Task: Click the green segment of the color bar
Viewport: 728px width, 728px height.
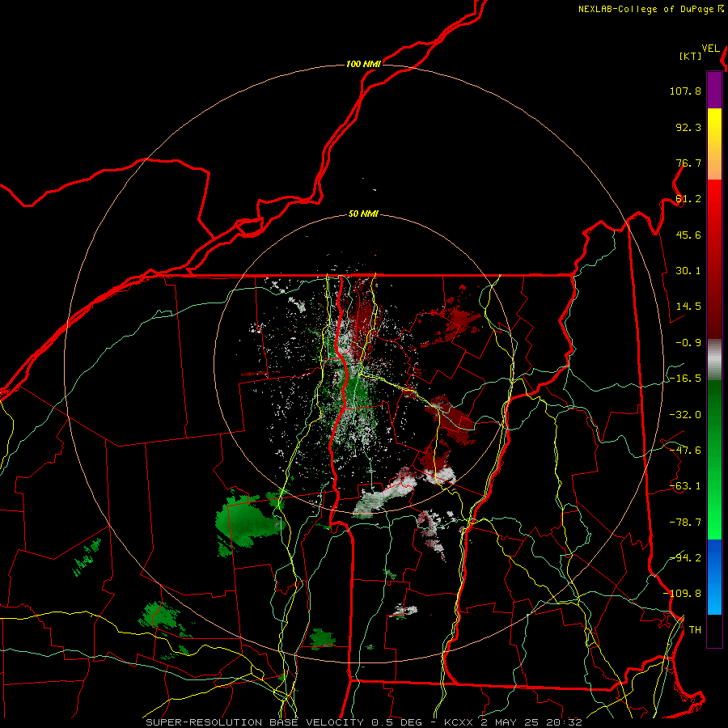Action: coord(714,459)
